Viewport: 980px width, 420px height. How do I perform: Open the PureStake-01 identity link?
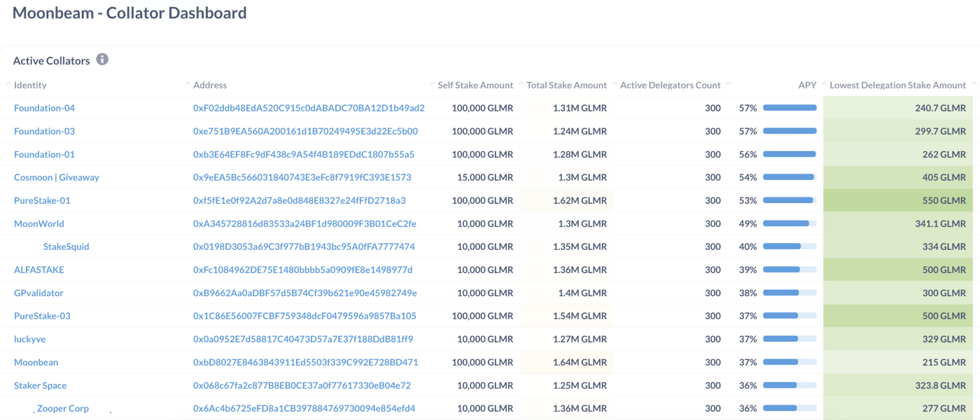point(42,200)
